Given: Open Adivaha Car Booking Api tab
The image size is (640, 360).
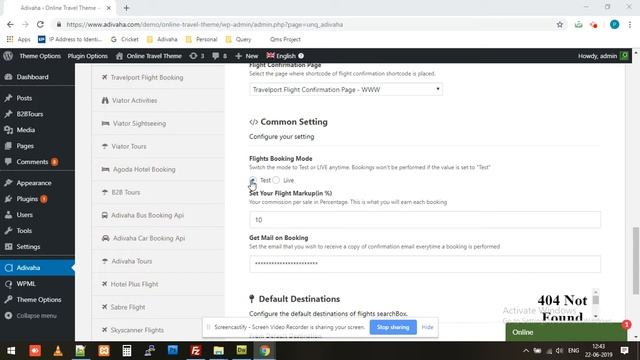Looking at the screenshot, I should point(158,238).
